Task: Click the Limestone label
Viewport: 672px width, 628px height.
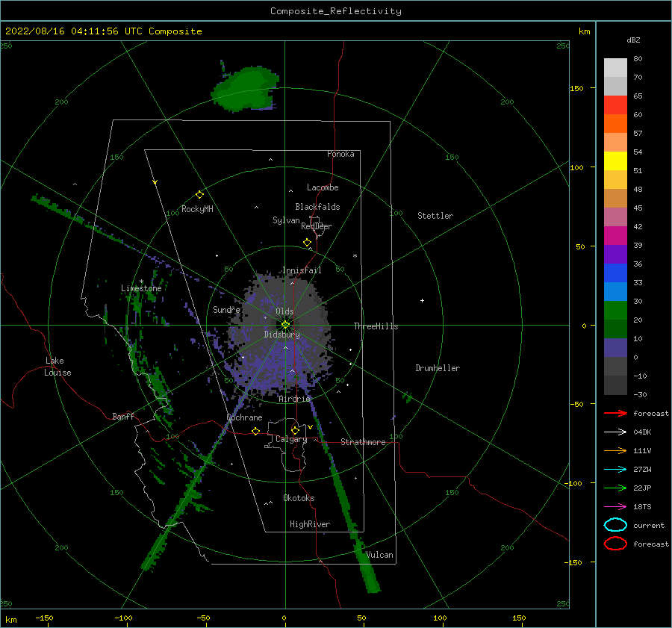Action: [x=141, y=288]
